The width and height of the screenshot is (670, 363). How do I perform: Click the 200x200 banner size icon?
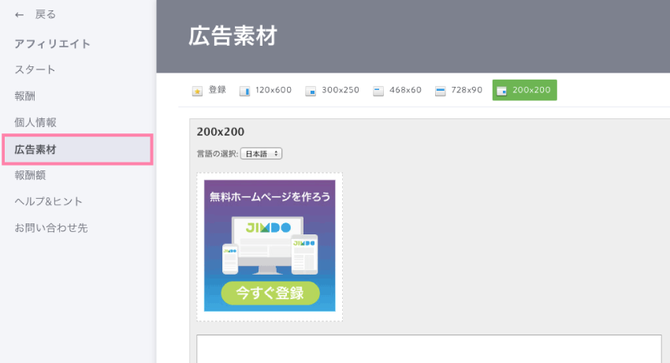[x=502, y=91]
